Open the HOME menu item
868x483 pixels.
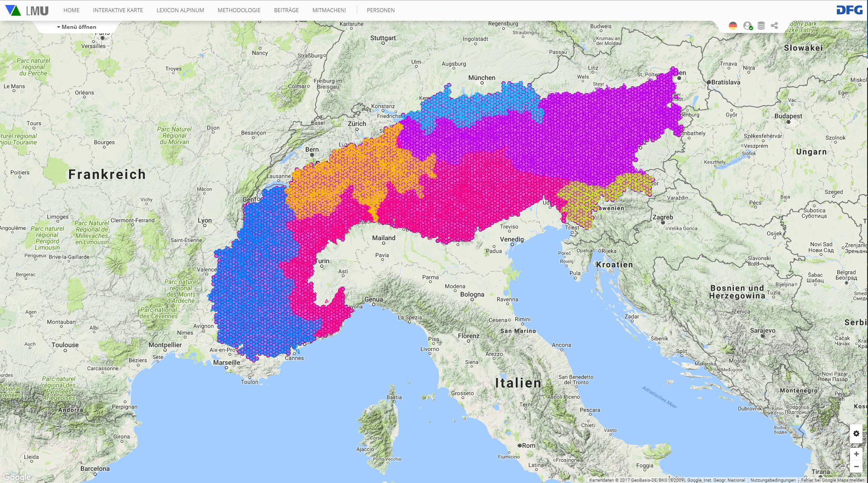pos(71,10)
